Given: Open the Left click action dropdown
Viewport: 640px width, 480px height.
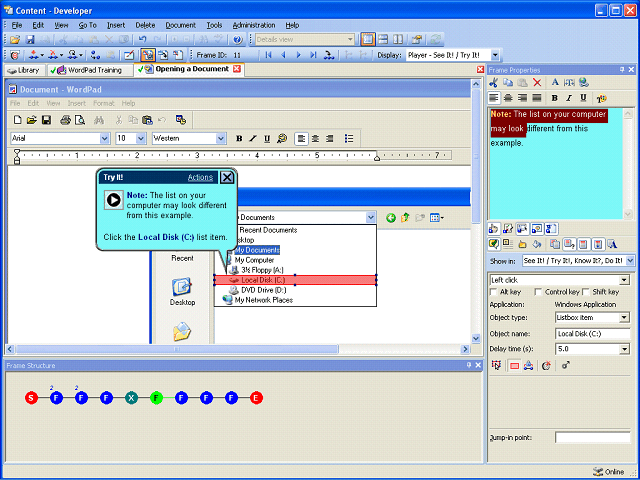Looking at the screenshot, I should coord(624,280).
